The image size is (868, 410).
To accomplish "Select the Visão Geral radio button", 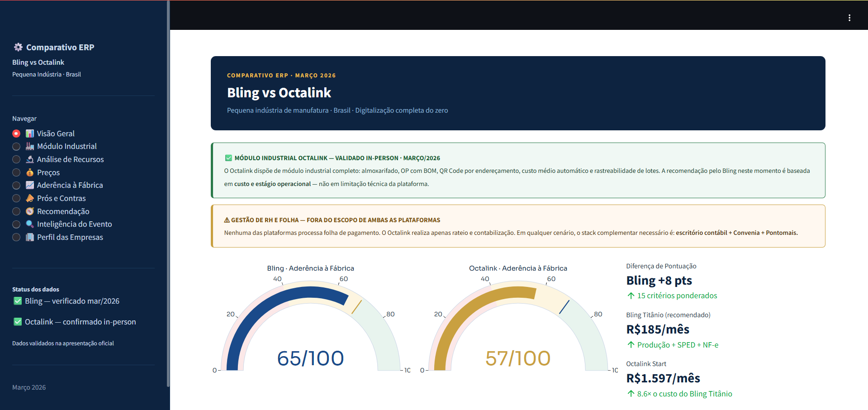I will [x=16, y=133].
